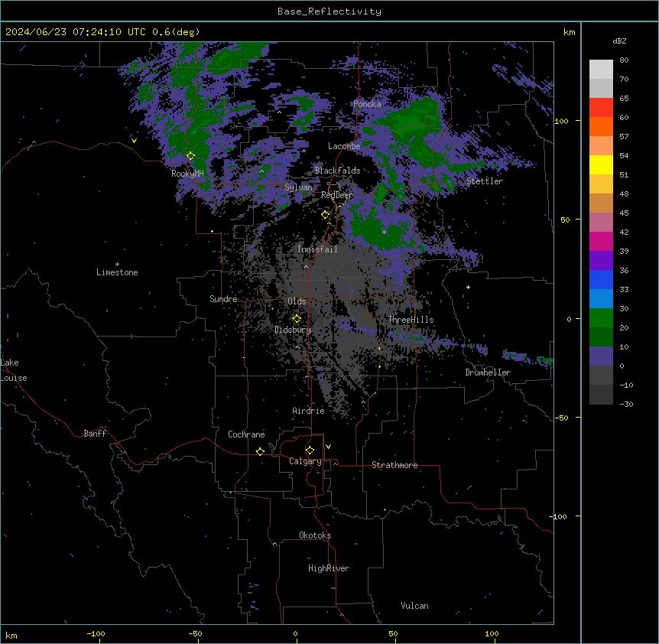This screenshot has height=644, width=659.
Task: Click the -100 km tick on bottom axis
Action: [x=96, y=633]
